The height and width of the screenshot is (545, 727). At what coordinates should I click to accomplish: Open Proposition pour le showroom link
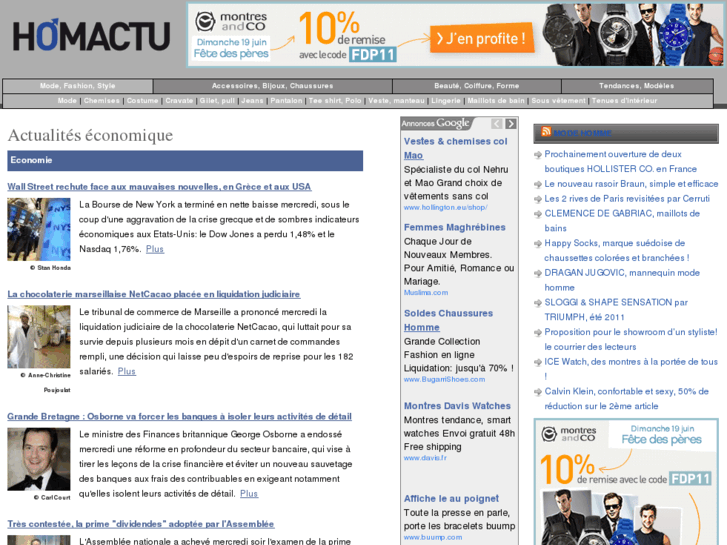[x=631, y=340]
